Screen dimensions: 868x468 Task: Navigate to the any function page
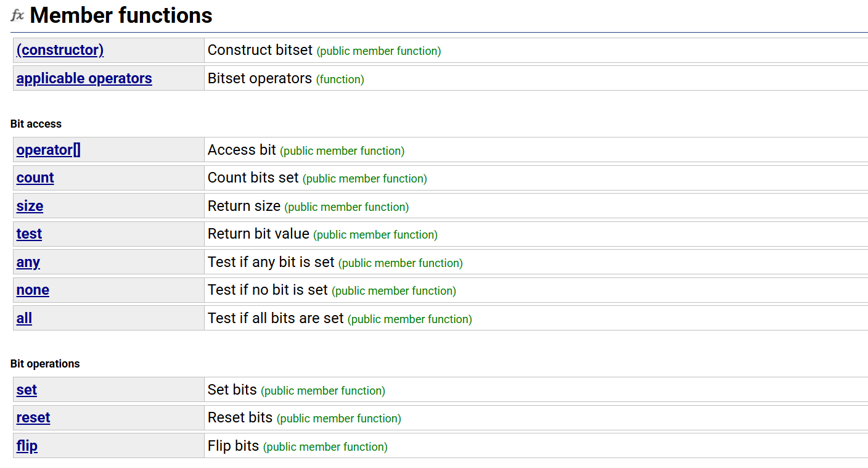point(28,263)
